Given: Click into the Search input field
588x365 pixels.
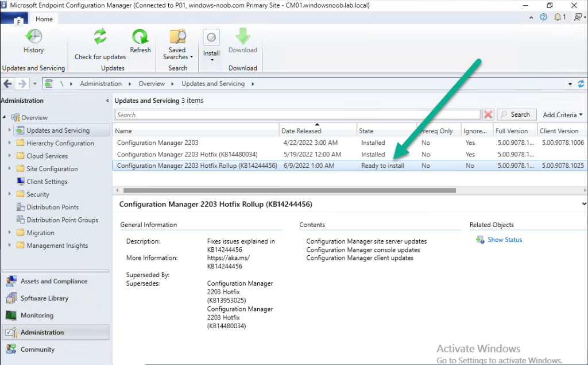Looking at the screenshot, I should click(297, 115).
